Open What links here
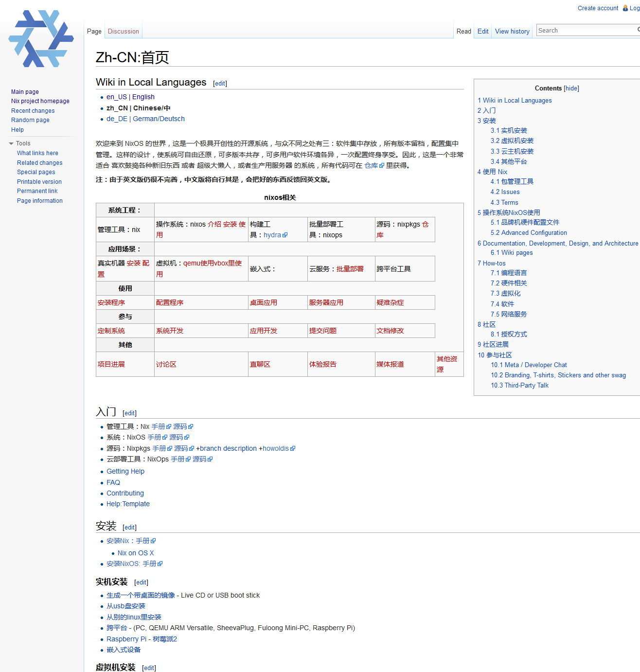The image size is (640, 672). coord(37,153)
